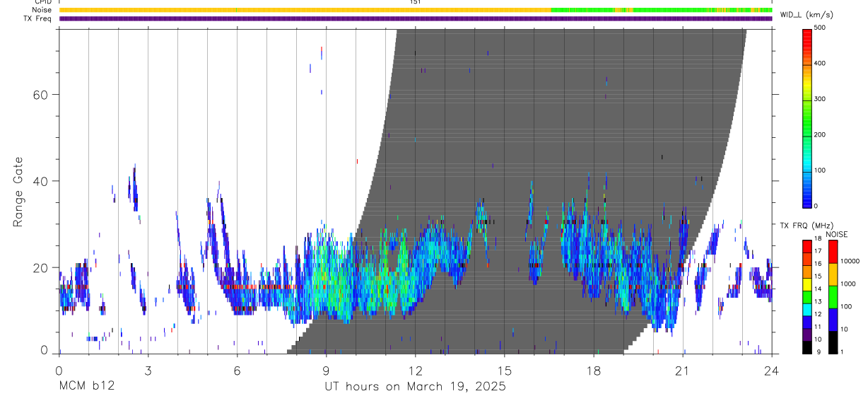Pick the blue swatch in NOISE legend
This screenshot has height=401, width=868.
(x=832, y=319)
